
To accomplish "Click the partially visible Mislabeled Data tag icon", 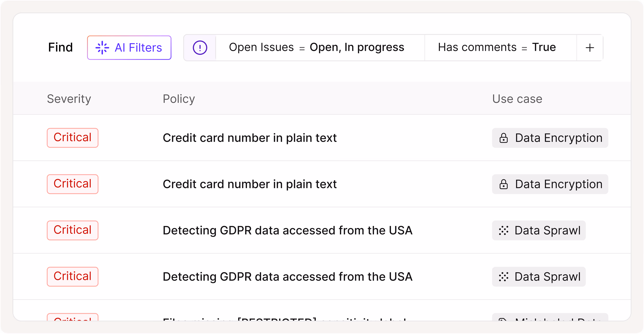I will (x=502, y=320).
